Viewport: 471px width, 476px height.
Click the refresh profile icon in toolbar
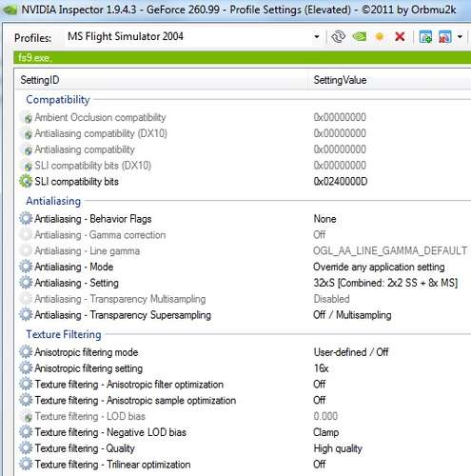point(338,37)
